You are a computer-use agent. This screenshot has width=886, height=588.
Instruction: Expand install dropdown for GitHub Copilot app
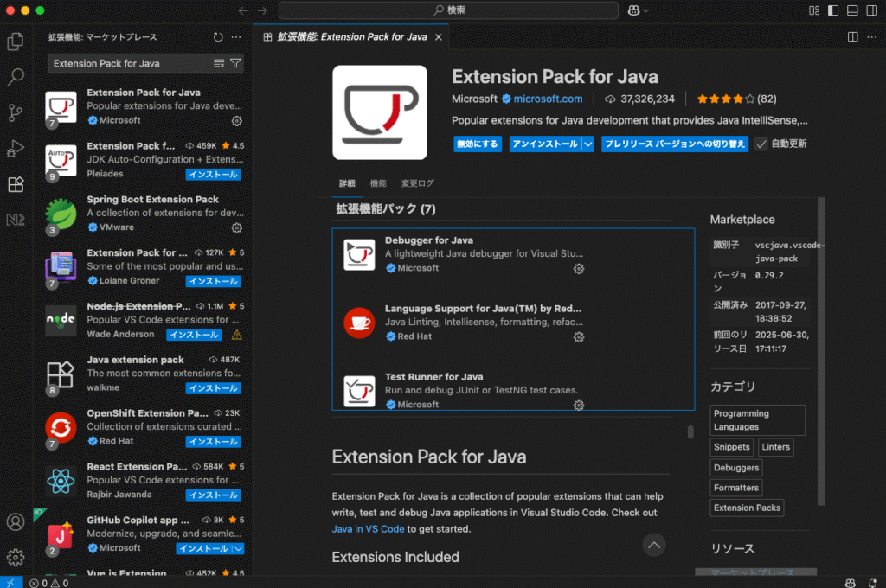click(x=239, y=548)
